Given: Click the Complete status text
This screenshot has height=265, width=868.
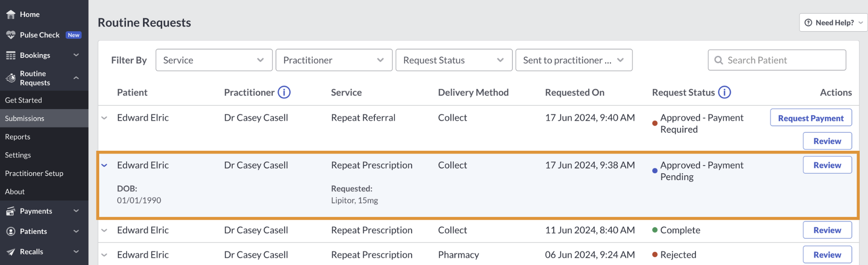Looking at the screenshot, I should point(680,230).
